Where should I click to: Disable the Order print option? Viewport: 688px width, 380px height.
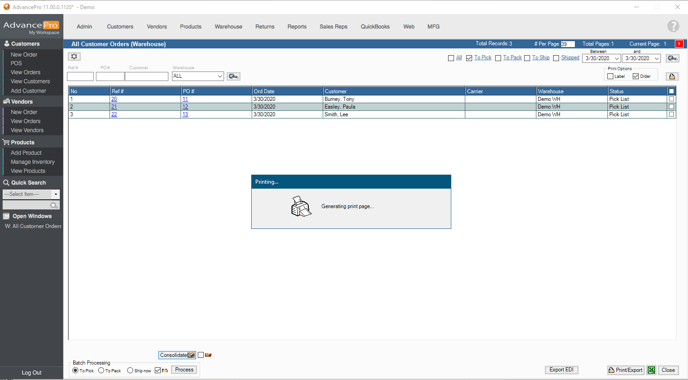[x=635, y=76]
